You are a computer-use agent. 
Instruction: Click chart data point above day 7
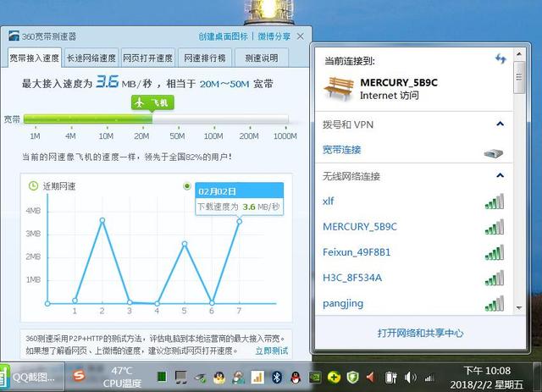[x=239, y=221]
